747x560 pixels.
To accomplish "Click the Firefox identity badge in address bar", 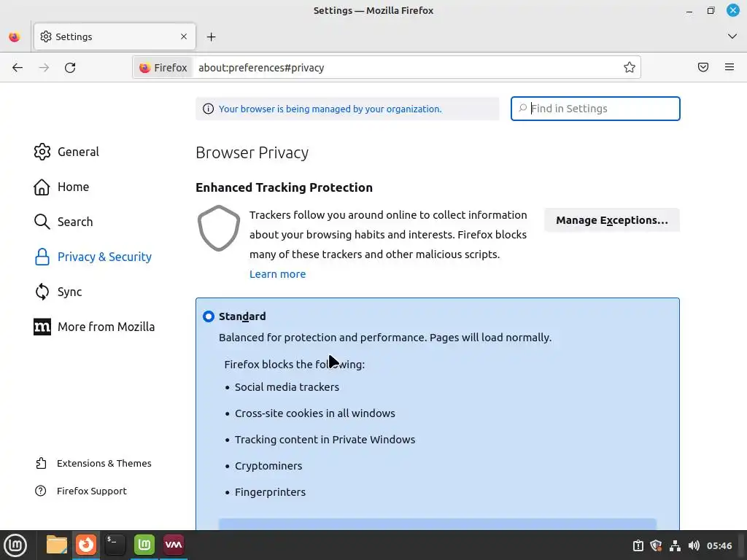I will coord(163,68).
